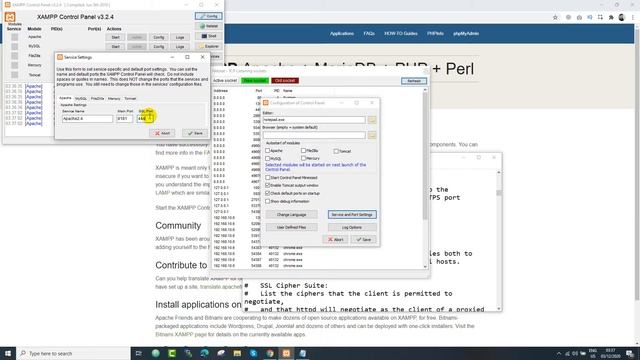Toggle Check default ports on startup
Screen dimensions: 640x360
pyautogui.click(x=268, y=193)
